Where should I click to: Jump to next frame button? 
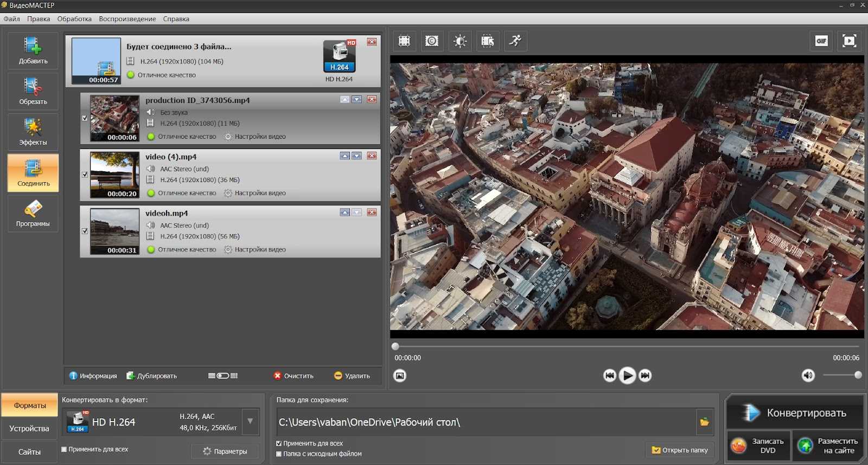coord(645,376)
